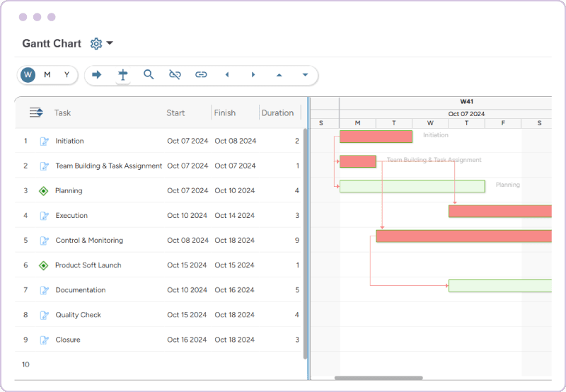Click the blue splitter between table and chart
This screenshot has height=392, width=566.
308,238
